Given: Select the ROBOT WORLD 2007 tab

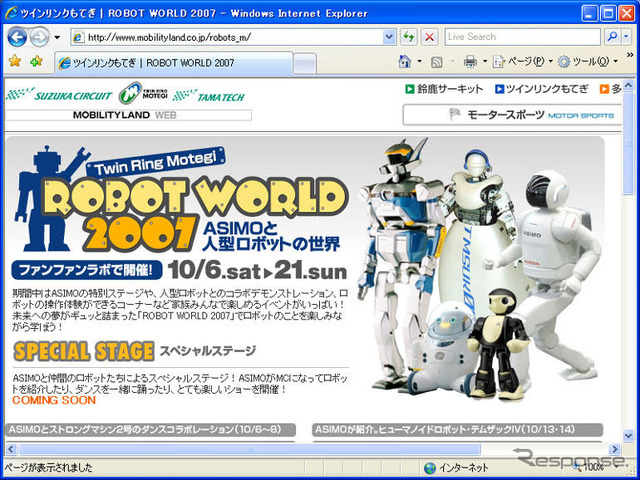Looking at the screenshot, I should [174, 63].
